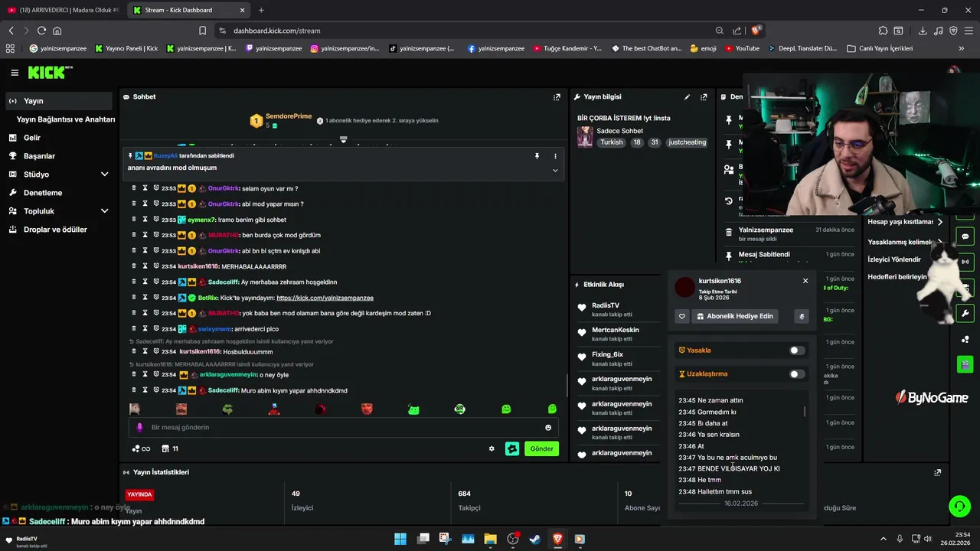Expand the pinned message chevron
The height and width of the screenshot is (551, 980).
click(x=555, y=170)
